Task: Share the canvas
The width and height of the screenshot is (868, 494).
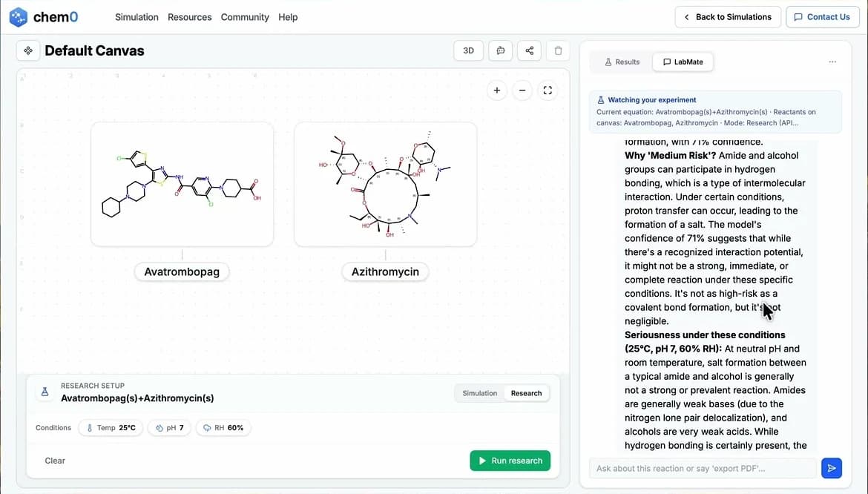Action: (529, 50)
